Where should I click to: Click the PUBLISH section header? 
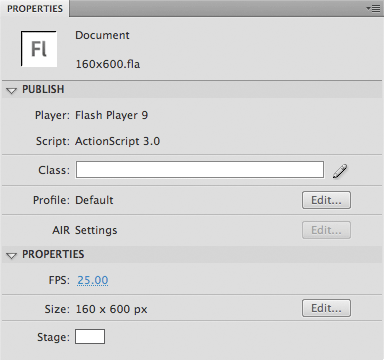click(43, 89)
